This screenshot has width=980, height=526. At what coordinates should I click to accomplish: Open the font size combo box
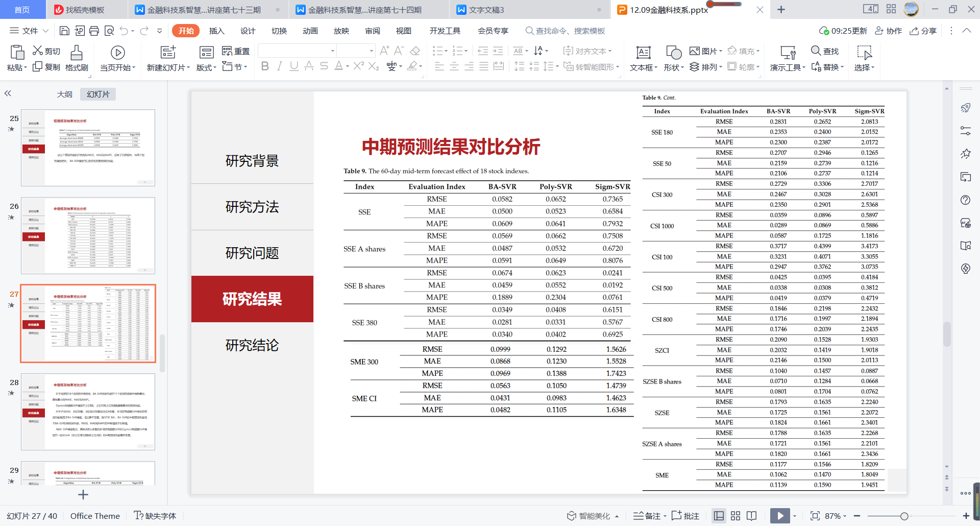[x=356, y=51]
